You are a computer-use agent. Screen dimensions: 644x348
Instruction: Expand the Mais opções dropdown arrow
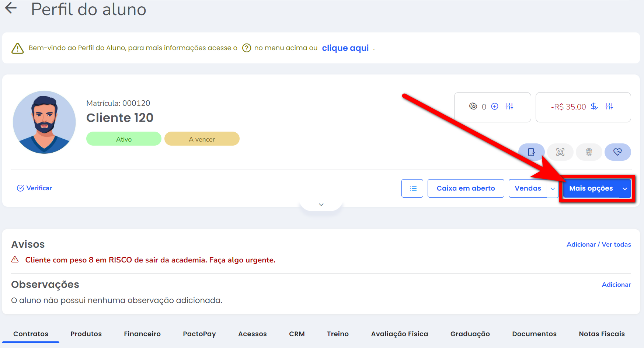(625, 188)
